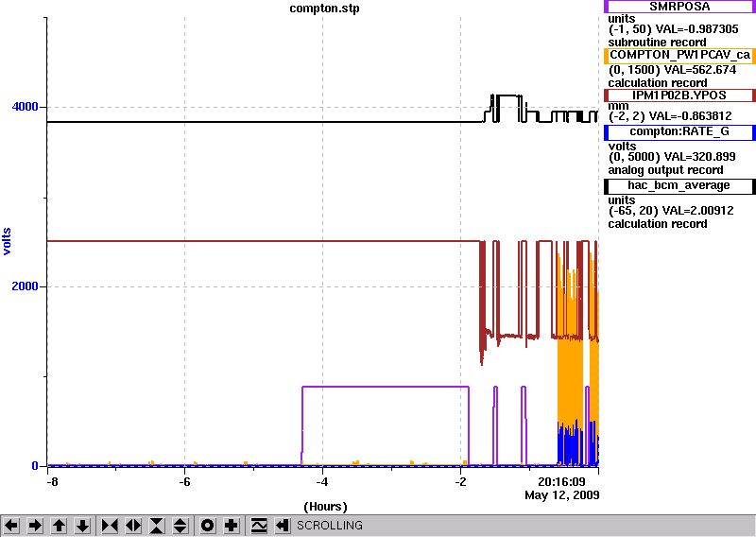This screenshot has height=537, width=756.
Task: Click the -2 hour x-axis label
Action: [460, 481]
